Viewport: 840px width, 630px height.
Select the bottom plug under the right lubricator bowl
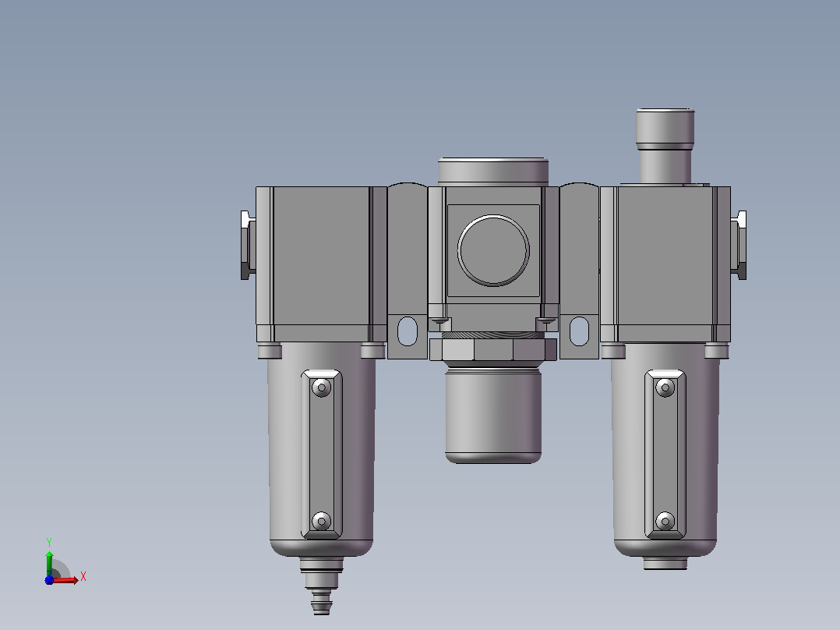point(665,563)
